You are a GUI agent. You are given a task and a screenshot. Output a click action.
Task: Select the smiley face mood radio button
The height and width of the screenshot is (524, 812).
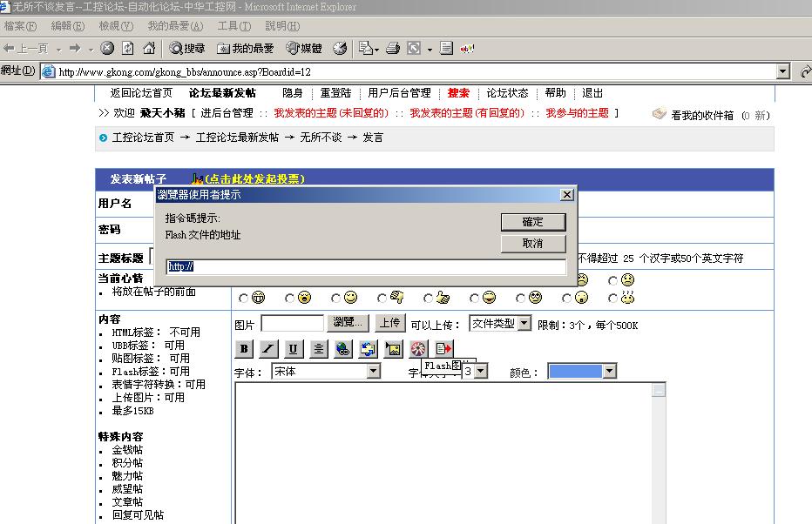(335, 299)
